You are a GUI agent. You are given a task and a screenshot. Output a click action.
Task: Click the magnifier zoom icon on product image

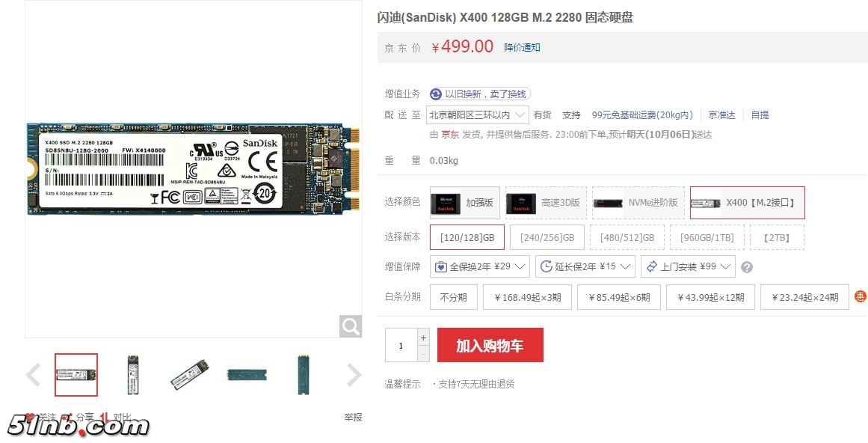[x=351, y=326]
